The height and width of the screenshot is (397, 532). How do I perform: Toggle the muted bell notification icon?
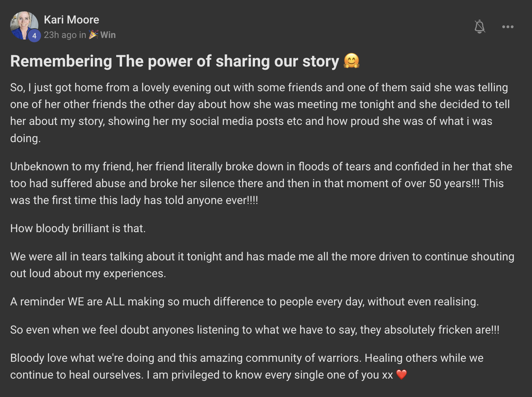480,27
